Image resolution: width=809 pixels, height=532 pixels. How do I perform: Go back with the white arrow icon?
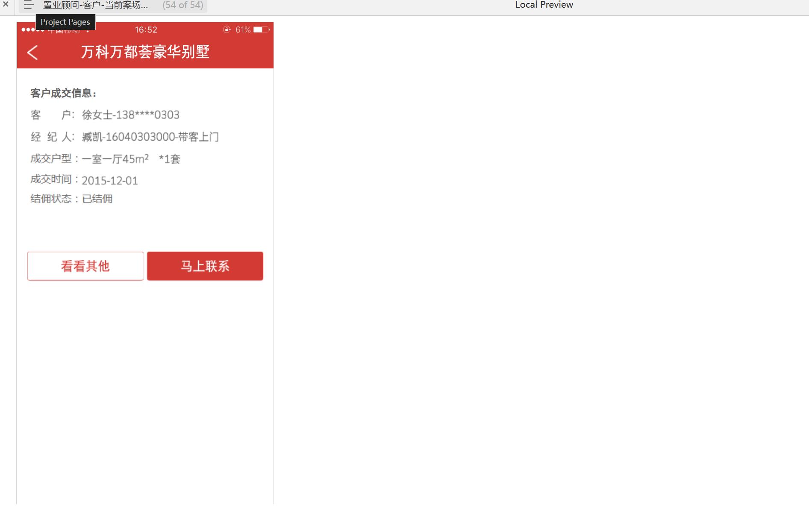(32, 52)
